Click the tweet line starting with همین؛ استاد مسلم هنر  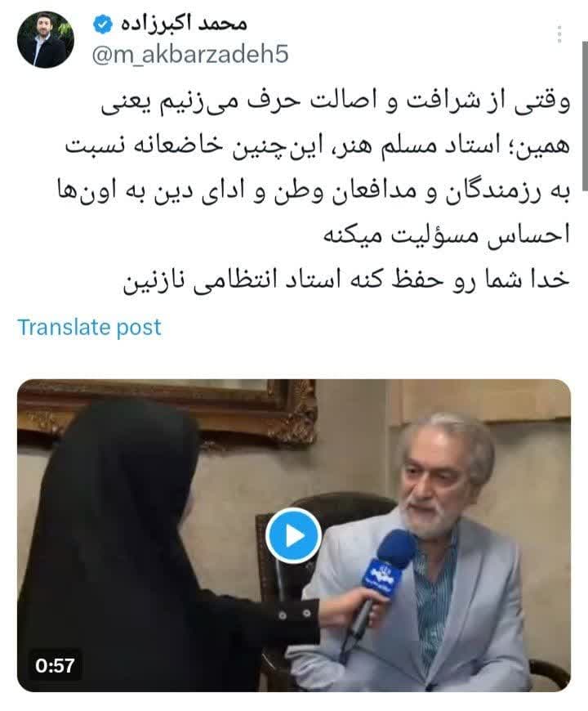pyautogui.click(x=318, y=146)
